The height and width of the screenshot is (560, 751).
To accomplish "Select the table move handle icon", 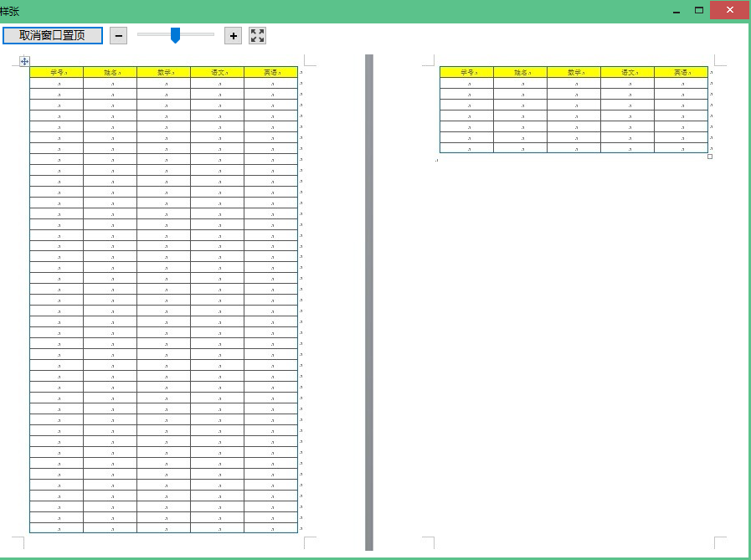I will 24,61.
